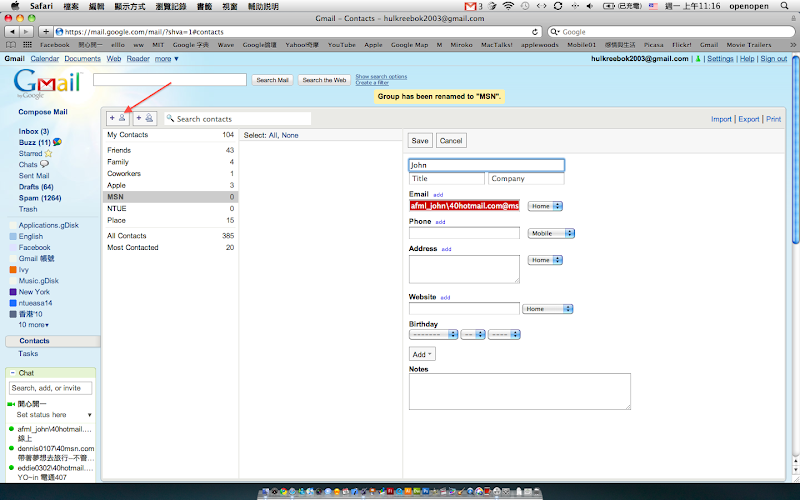
Task: Click the new group icon button
Action: point(145,118)
